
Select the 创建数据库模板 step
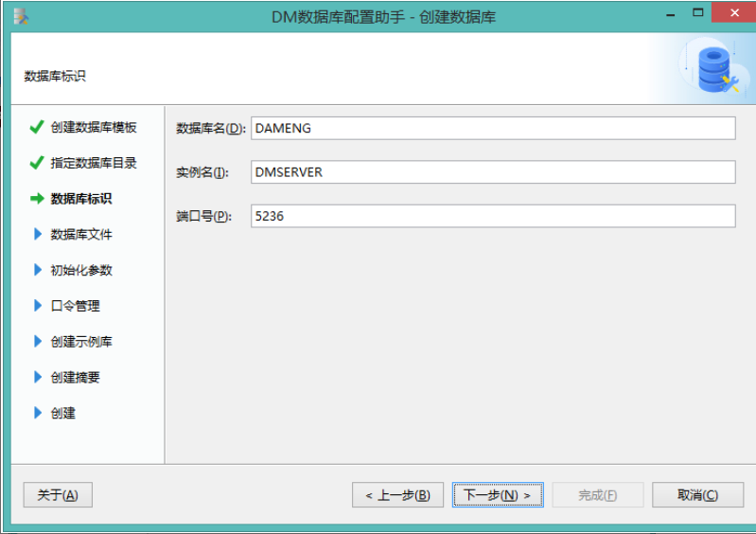94,128
